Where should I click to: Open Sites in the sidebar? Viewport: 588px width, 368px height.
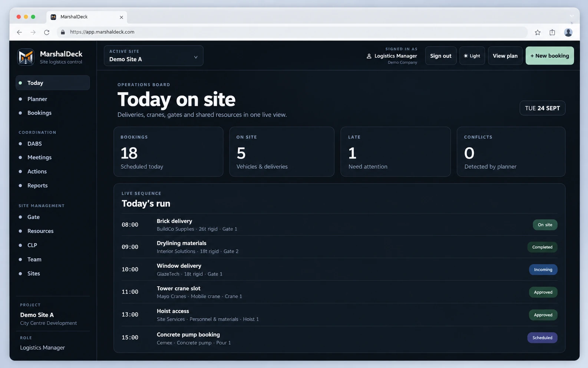pyautogui.click(x=33, y=273)
